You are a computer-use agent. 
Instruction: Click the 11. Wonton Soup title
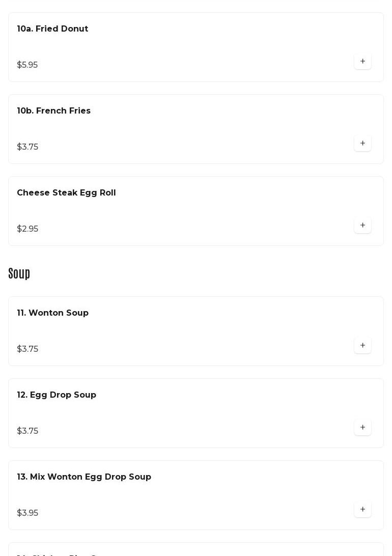(x=52, y=313)
